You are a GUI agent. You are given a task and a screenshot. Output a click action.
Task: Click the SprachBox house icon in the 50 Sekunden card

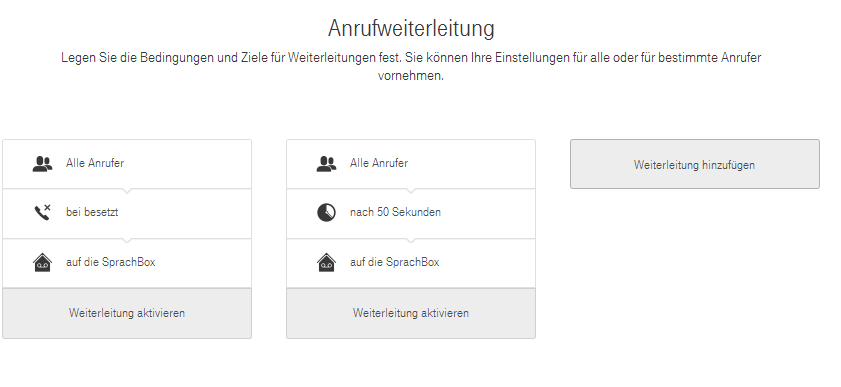[x=326, y=262]
